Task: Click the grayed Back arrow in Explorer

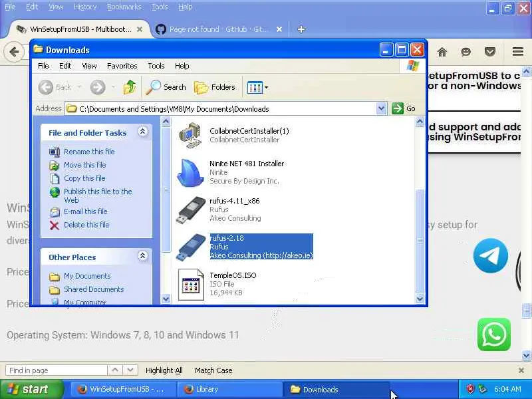Action: click(x=46, y=87)
